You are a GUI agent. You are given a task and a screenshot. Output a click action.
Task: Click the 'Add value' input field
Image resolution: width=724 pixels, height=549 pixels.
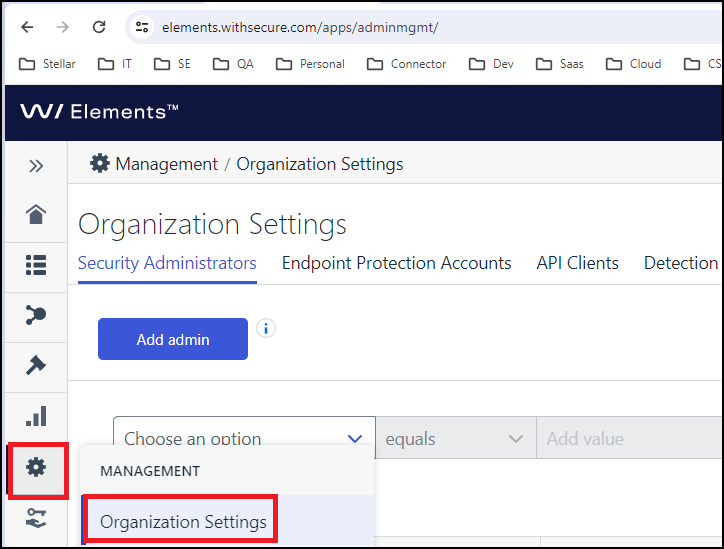click(x=630, y=438)
